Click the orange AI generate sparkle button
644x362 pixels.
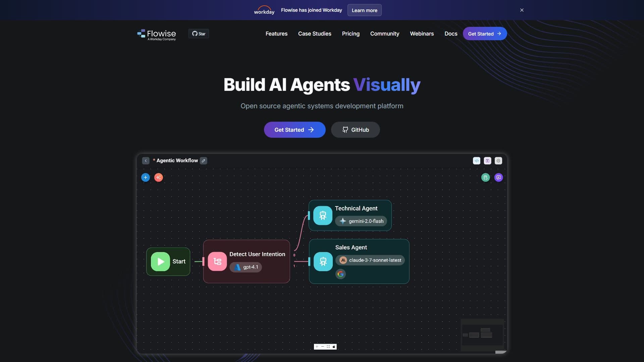pos(158,177)
